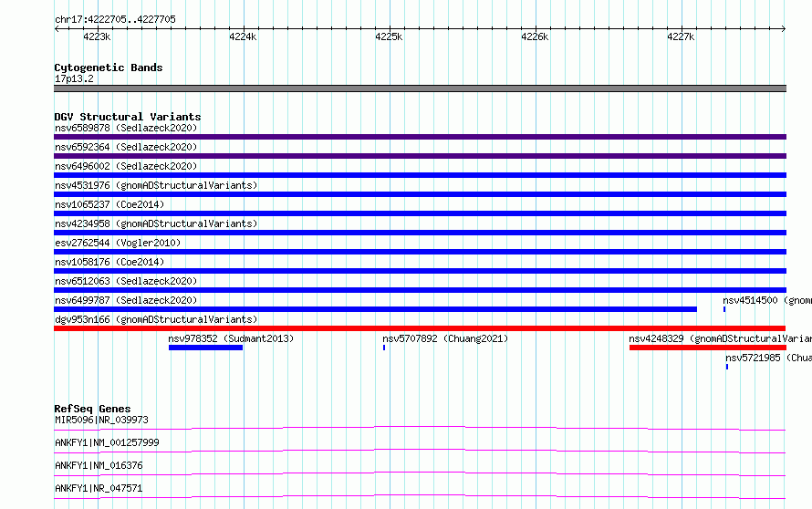Image resolution: width=812 pixels, height=509 pixels.
Task: Open variant label nsv6512063 (Sedlazeck2020)
Action: click(x=126, y=281)
